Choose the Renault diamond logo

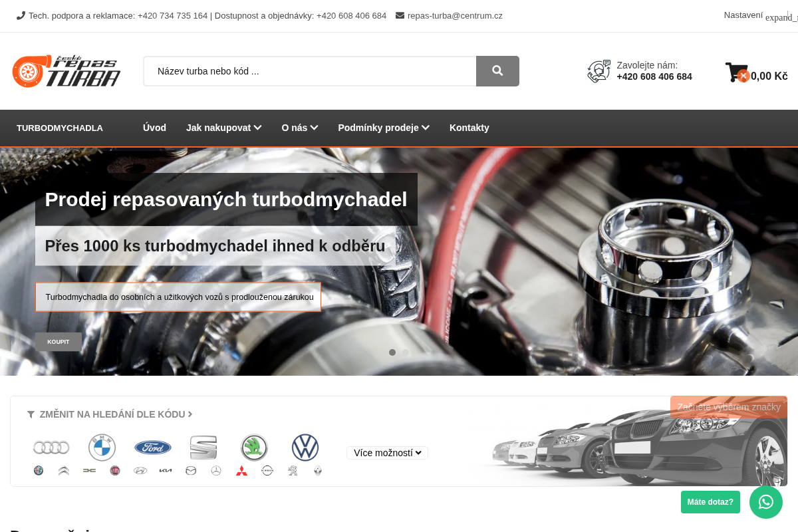[x=318, y=471]
